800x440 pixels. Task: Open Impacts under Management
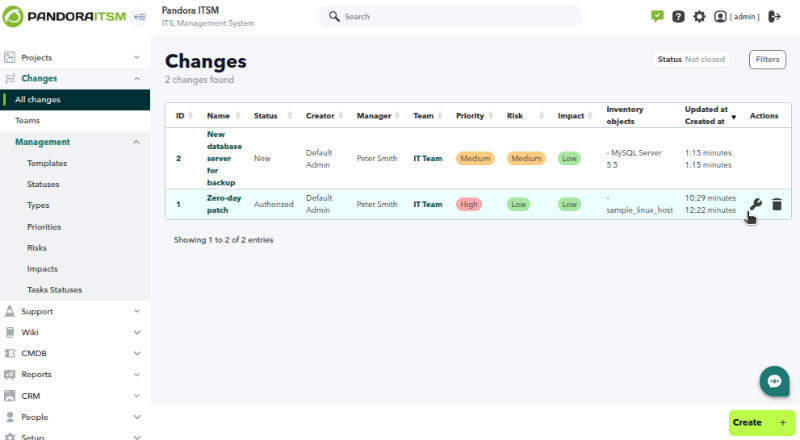[x=42, y=268]
